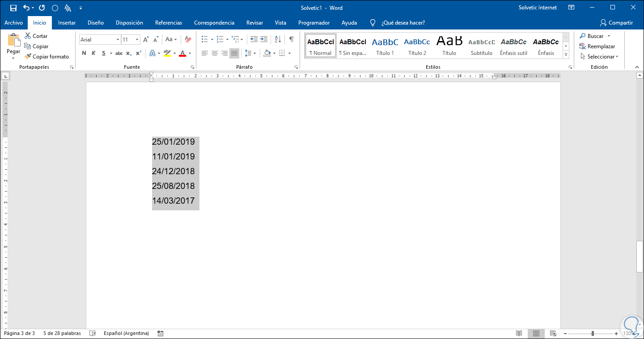Toggle the show paragraph marks pilcrow

click(292, 39)
